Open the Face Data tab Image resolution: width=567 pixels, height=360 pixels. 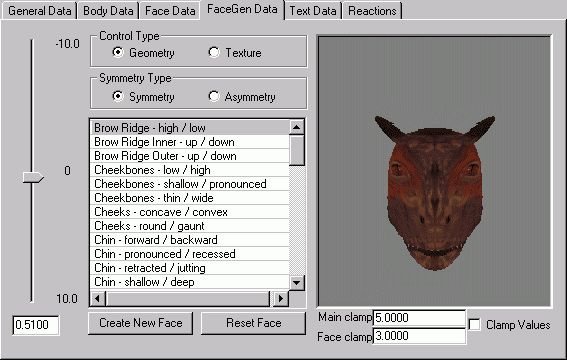pyautogui.click(x=170, y=11)
